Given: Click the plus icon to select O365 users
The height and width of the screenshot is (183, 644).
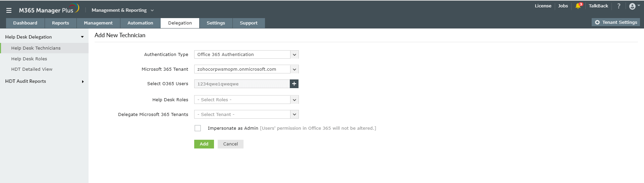Looking at the screenshot, I should [x=294, y=84].
